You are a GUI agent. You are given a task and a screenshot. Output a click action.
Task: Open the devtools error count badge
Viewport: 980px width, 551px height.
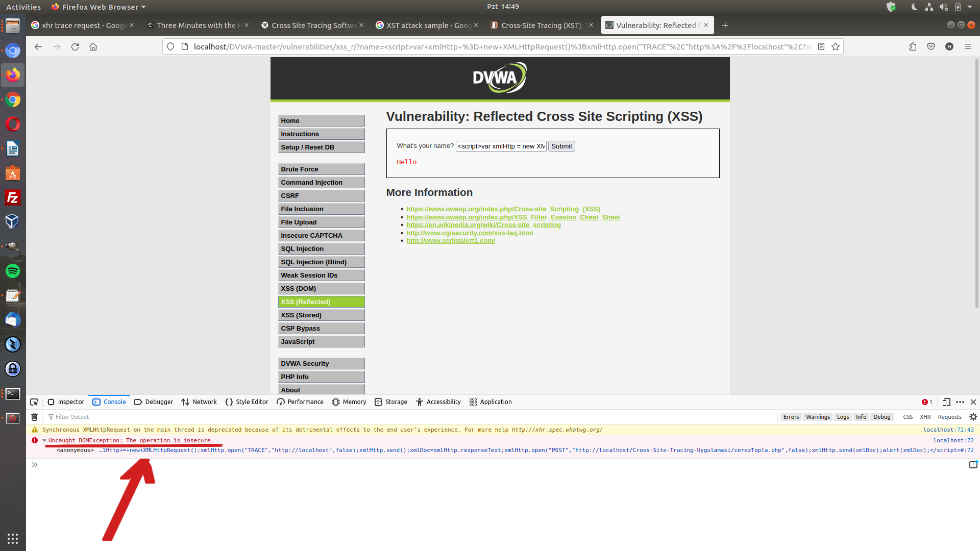tap(927, 402)
